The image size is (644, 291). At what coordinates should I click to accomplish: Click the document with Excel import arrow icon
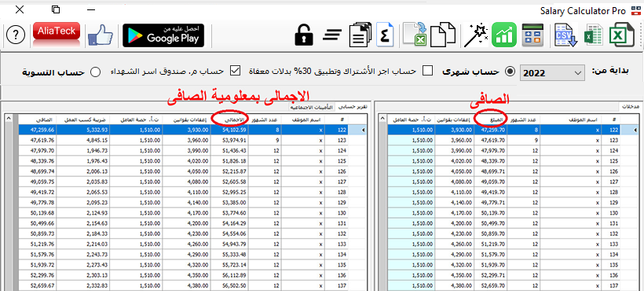415,35
